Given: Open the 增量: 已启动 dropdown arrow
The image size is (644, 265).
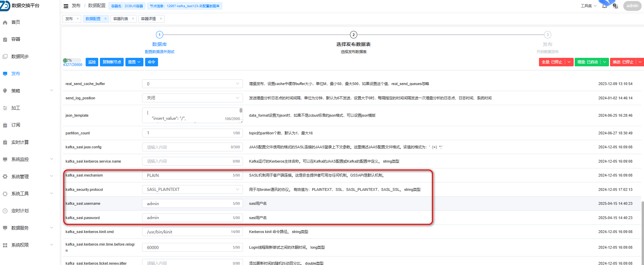Looking at the screenshot, I should click(605, 62).
